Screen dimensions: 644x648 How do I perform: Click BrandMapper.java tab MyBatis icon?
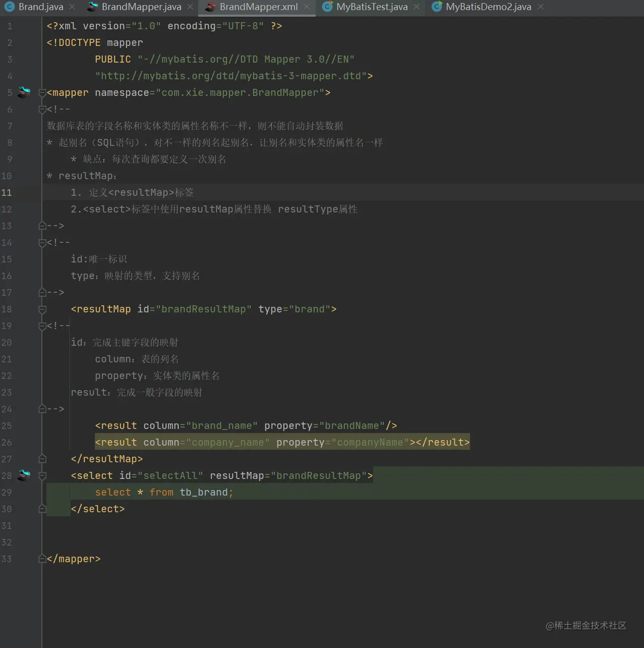click(92, 7)
